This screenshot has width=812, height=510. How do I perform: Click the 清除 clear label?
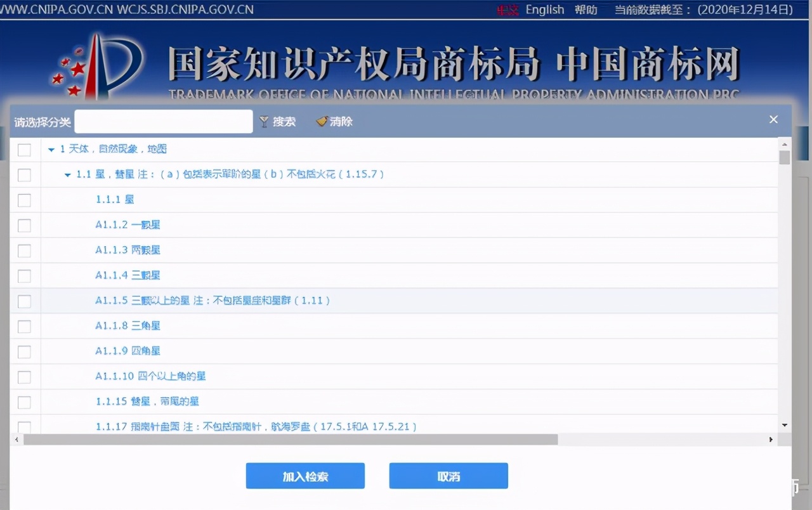[341, 121]
